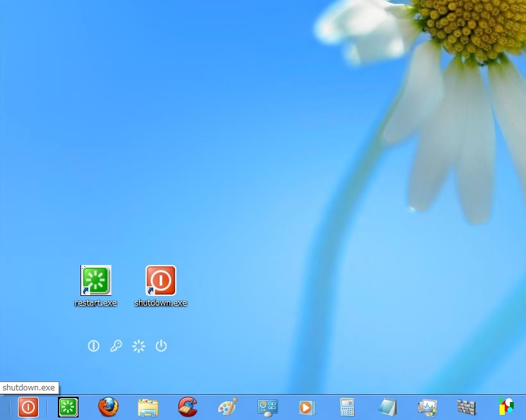
Task: Launch Windows Media Player from taskbar
Action: pyautogui.click(x=307, y=406)
